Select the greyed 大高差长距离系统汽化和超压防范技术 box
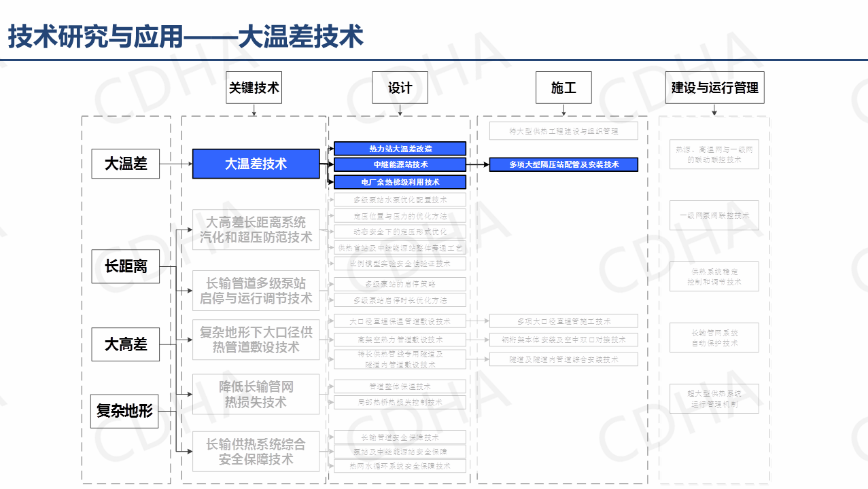The height and width of the screenshot is (489, 868). (256, 230)
